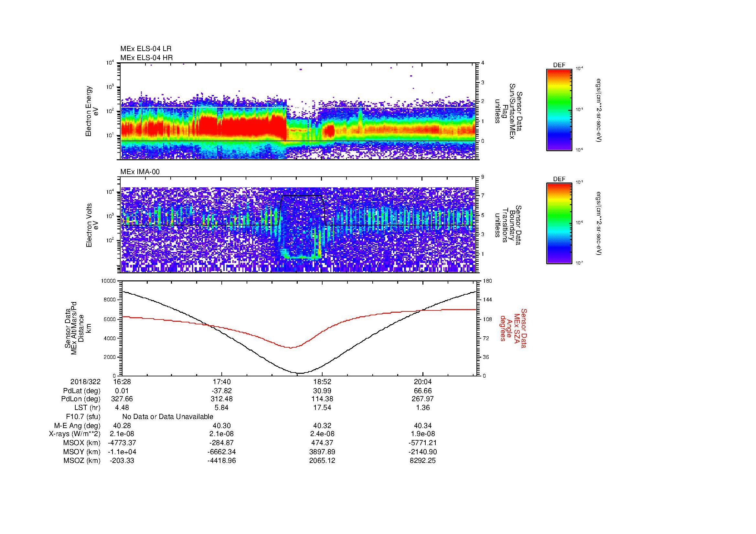The image size is (756, 534).
Task: Click the 'MSOZ (km)' row label
Action: (82, 461)
